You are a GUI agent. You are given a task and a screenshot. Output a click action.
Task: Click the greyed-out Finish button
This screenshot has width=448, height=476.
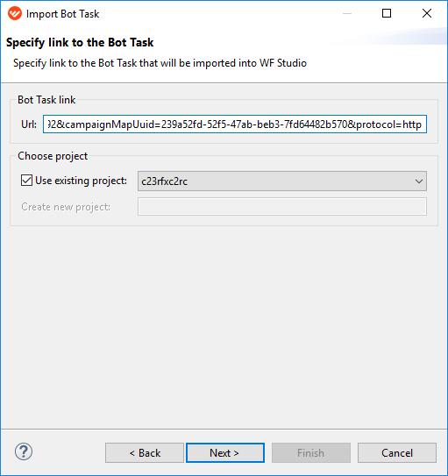tap(311, 452)
